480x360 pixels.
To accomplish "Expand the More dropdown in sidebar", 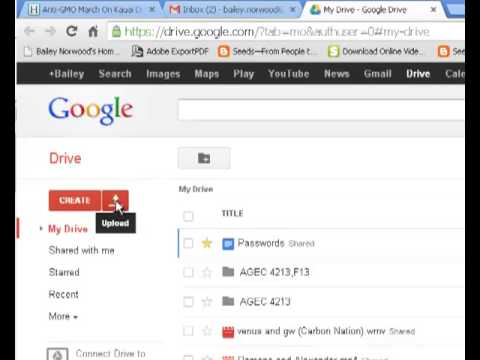I will click(63, 316).
